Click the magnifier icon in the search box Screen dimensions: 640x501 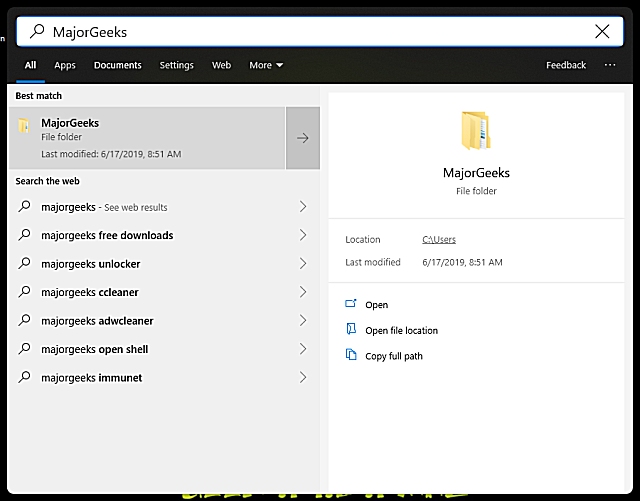pyautogui.click(x=37, y=31)
